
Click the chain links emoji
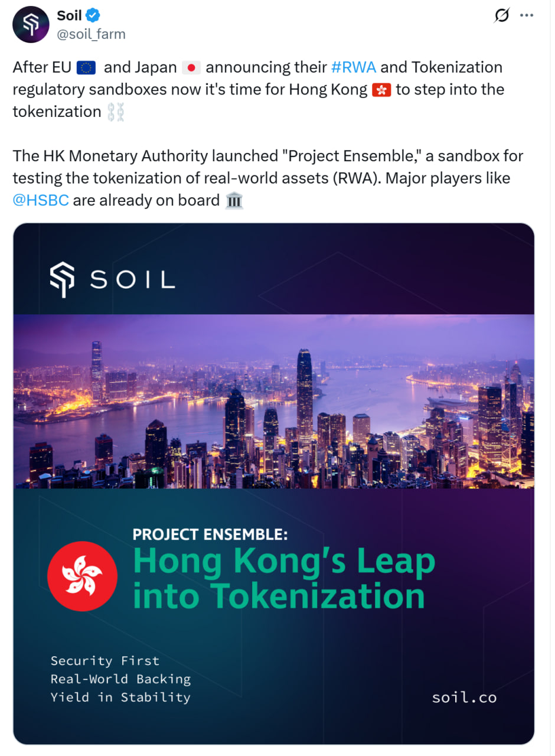click(x=116, y=112)
